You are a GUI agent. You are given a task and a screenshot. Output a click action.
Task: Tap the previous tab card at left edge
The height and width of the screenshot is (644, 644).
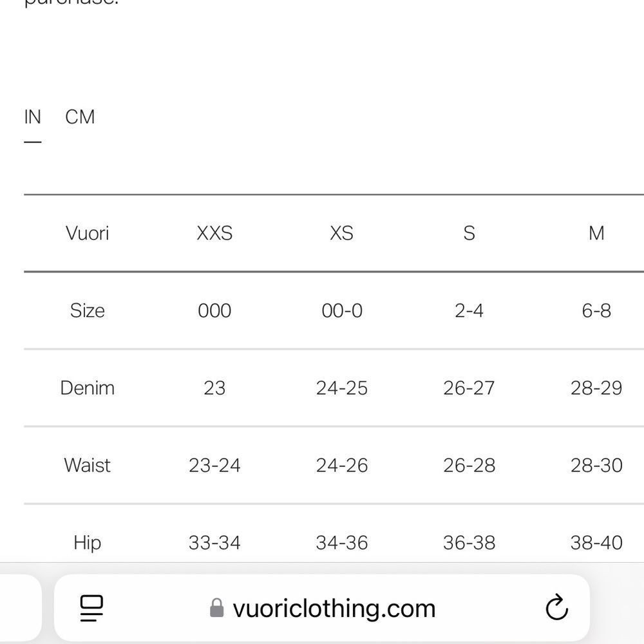pos(21,608)
